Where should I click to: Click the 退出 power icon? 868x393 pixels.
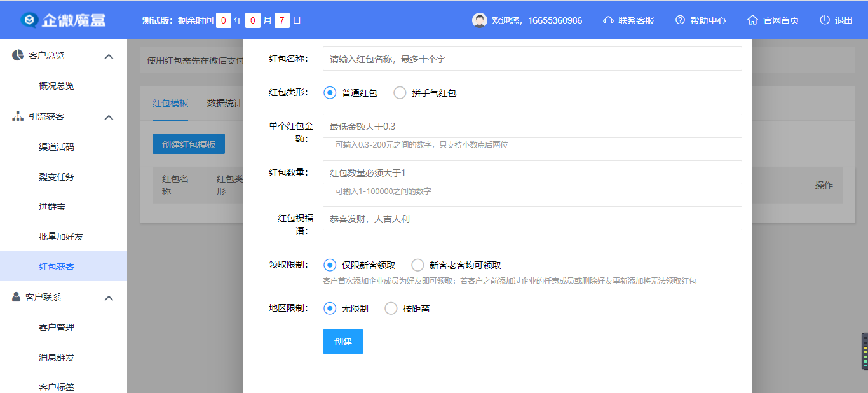(x=825, y=20)
